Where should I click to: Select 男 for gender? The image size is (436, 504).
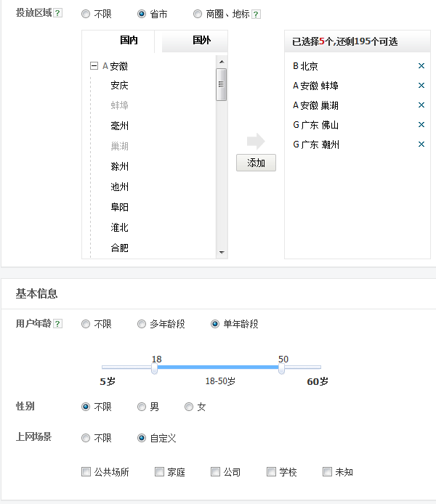[x=142, y=407]
